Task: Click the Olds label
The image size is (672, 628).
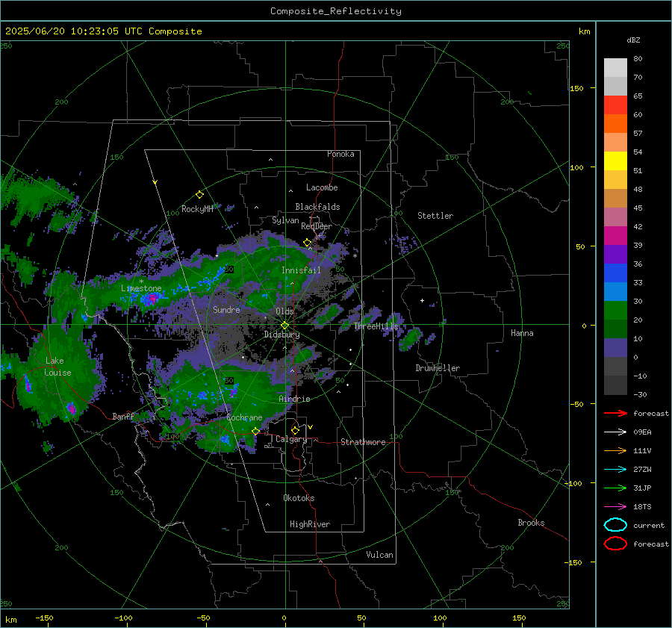Action: click(x=284, y=311)
